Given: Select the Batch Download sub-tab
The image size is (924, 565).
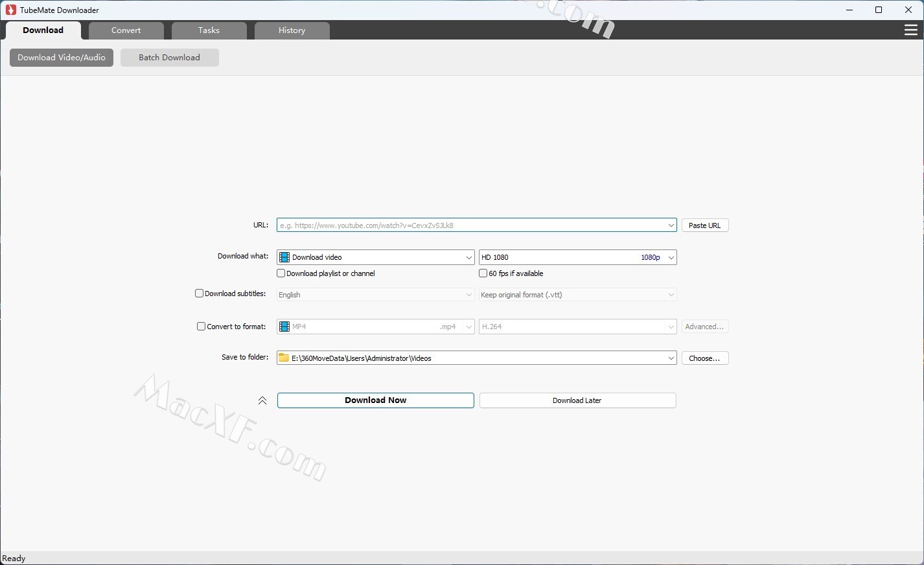Looking at the screenshot, I should (x=170, y=58).
